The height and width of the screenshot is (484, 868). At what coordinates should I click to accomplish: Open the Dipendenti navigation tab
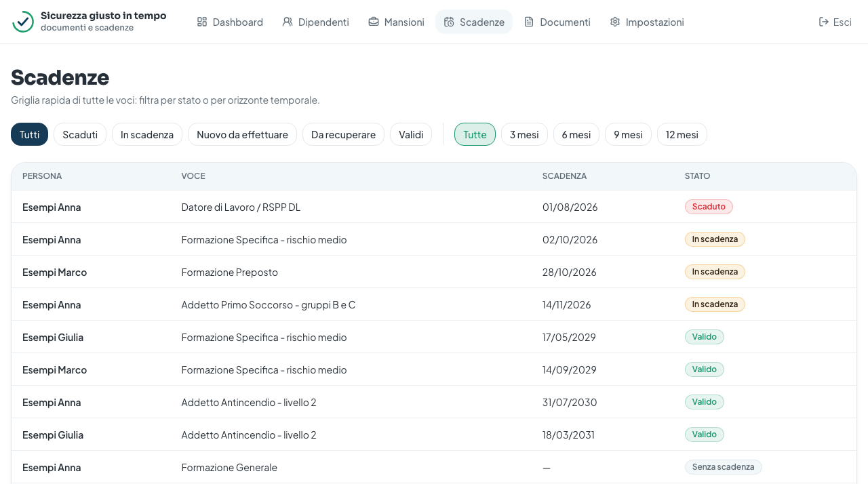click(x=316, y=22)
